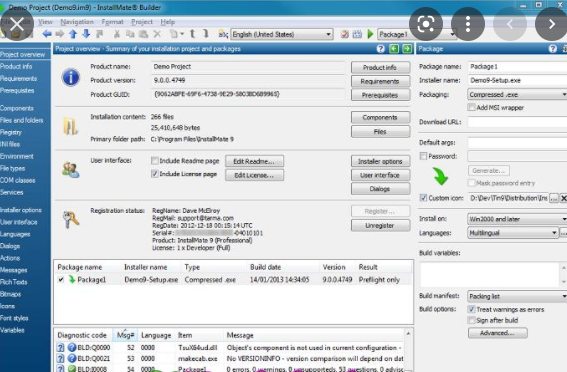Screen dimensions: 567x372
Task: Click the Copy toolbar icon
Action: pos(130,34)
